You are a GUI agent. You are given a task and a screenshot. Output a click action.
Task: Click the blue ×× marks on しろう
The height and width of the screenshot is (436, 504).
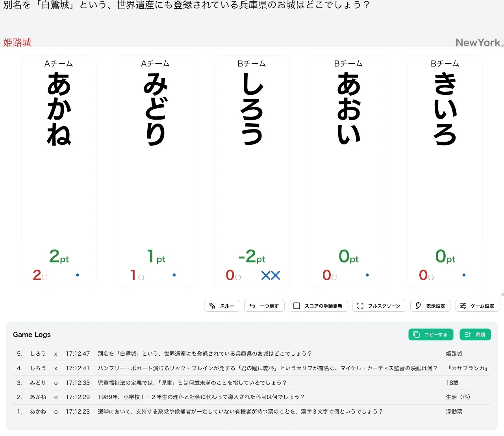tap(271, 275)
